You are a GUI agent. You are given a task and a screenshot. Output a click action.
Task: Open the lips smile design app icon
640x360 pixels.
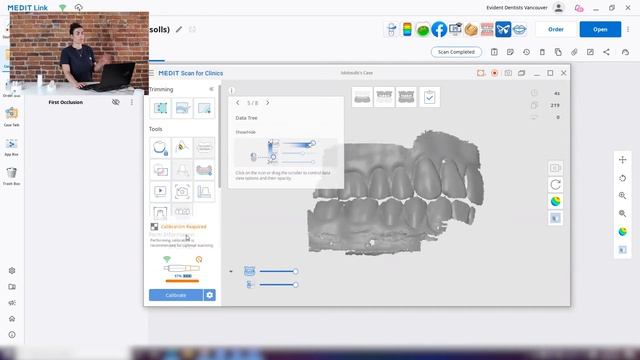[x=519, y=29]
